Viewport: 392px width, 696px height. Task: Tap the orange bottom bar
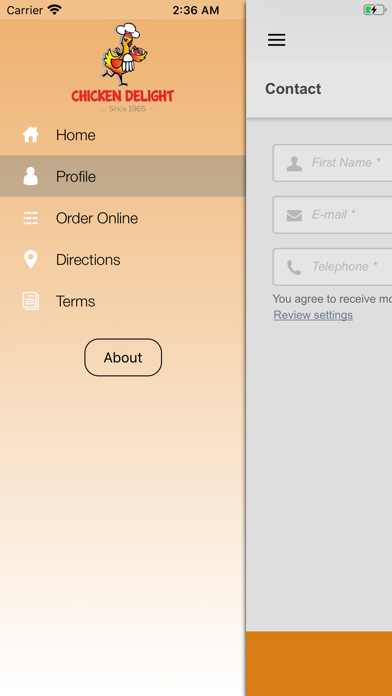(319, 664)
